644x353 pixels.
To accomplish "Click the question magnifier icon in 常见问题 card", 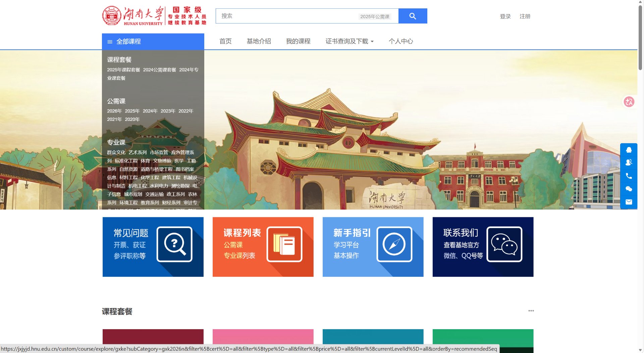I will point(174,244).
